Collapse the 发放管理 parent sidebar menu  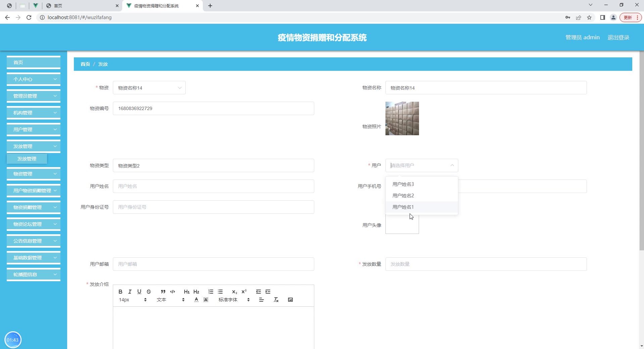tap(34, 146)
